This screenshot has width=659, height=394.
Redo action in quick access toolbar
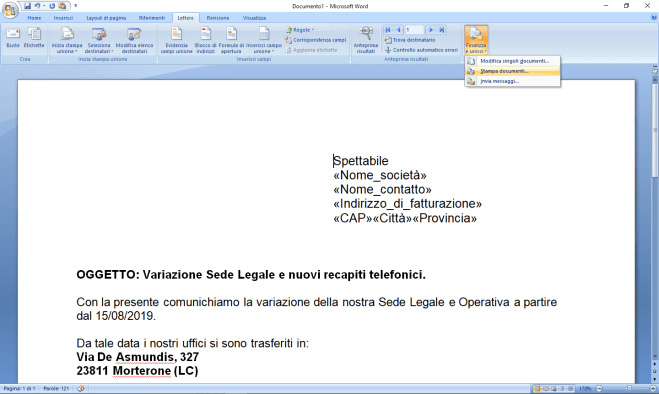[52, 6]
